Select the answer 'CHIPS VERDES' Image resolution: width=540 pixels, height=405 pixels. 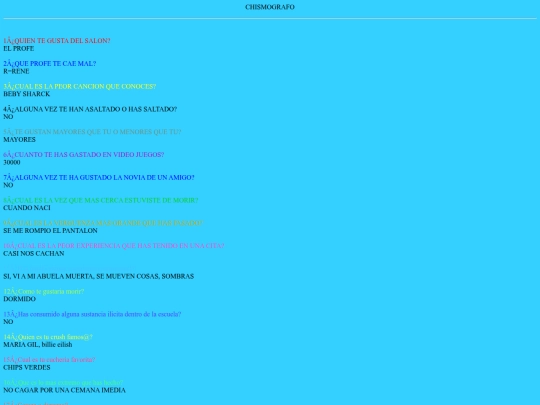[x=27, y=367]
